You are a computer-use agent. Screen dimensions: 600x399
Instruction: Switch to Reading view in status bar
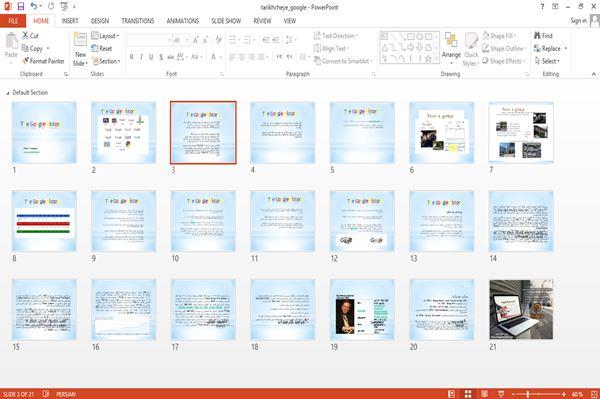pos(484,394)
